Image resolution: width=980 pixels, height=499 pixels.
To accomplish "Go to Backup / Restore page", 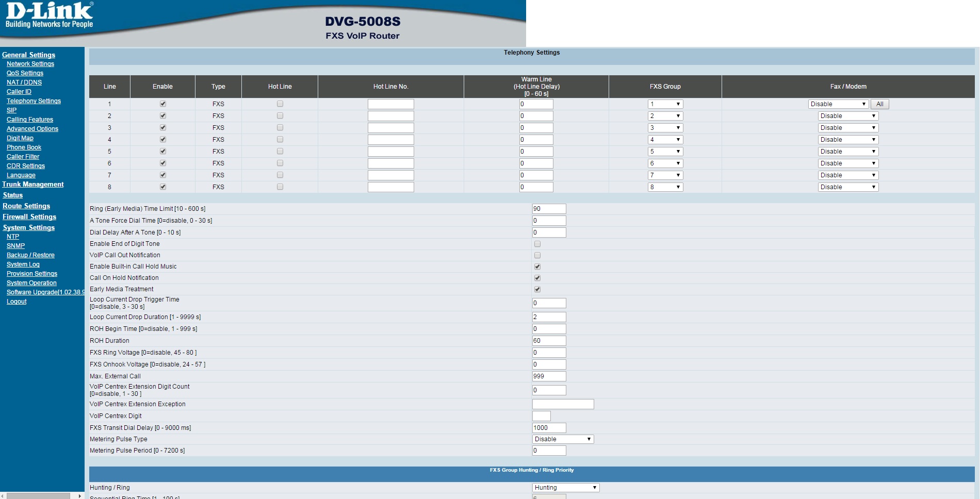I will [30, 255].
